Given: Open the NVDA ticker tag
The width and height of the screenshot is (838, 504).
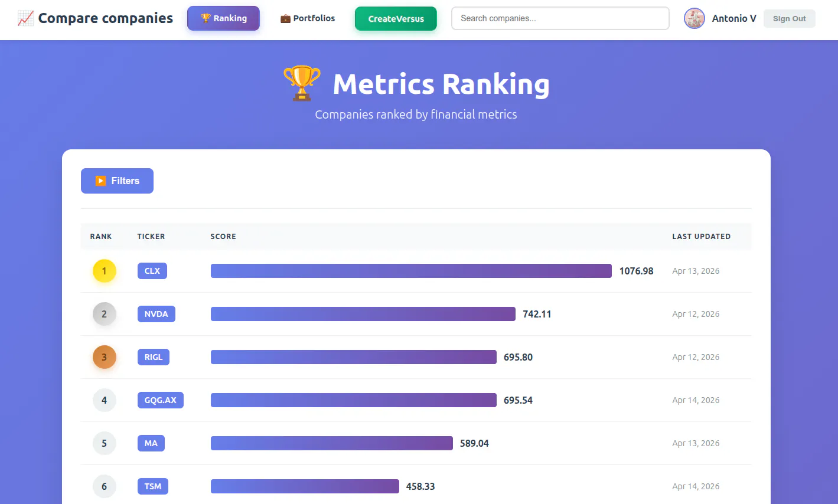Looking at the screenshot, I should coord(156,314).
